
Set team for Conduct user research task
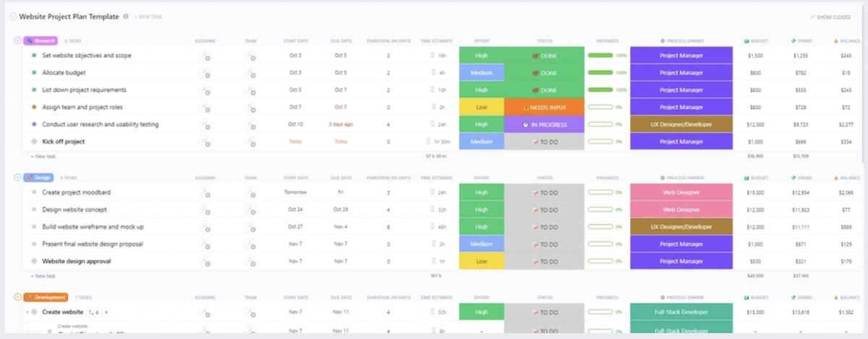click(250, 124)
